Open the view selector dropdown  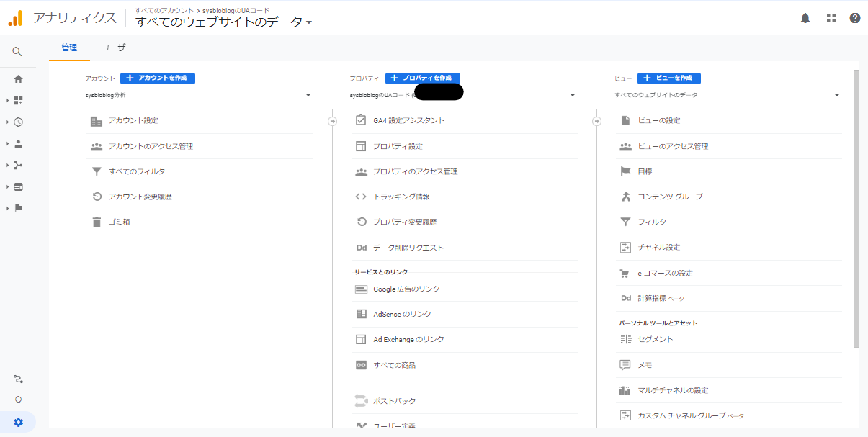pos(728,95)
